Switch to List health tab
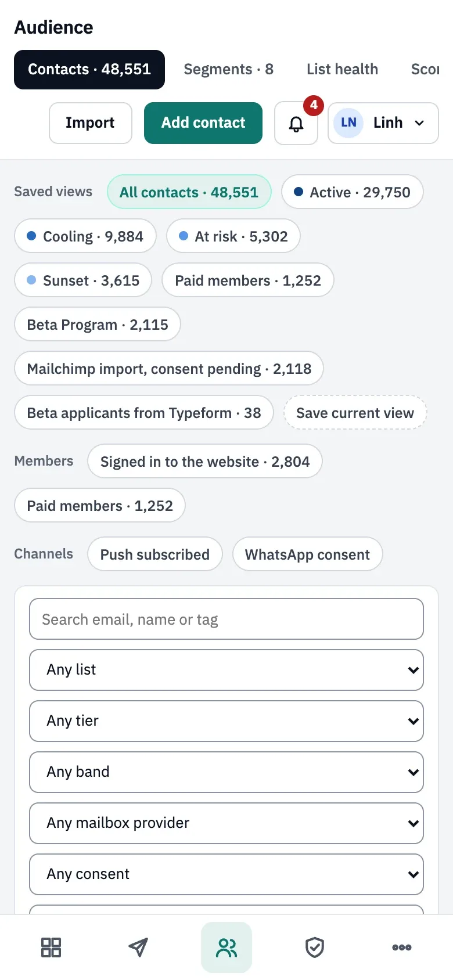Viewport: 453px width, 980px height. 342,70
